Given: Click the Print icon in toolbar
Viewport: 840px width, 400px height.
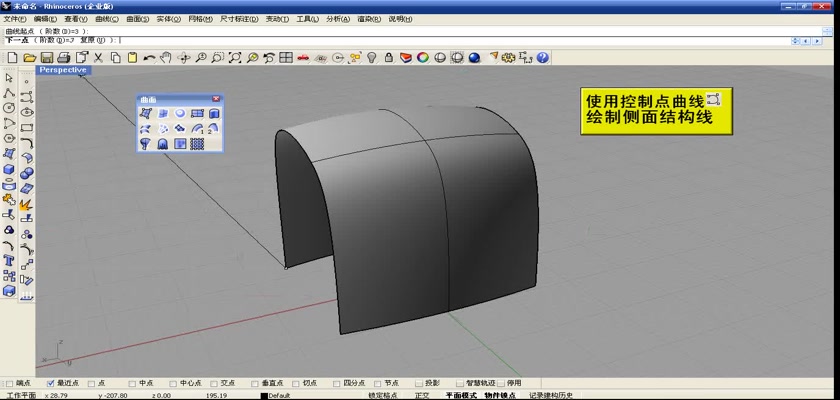Looking at the screenshot, I should [63, 58].
